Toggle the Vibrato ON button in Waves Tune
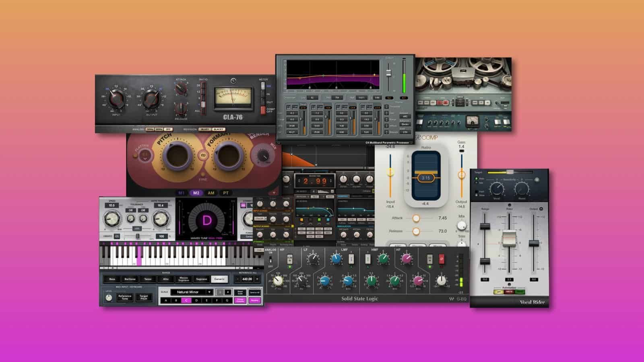The image size is (644, 362). coord(116,236)
